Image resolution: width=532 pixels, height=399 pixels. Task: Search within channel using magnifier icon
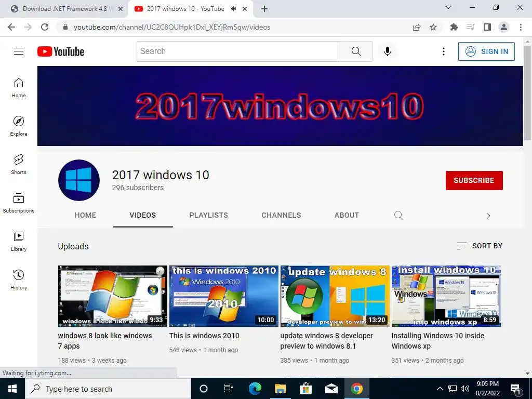(398, 216)
